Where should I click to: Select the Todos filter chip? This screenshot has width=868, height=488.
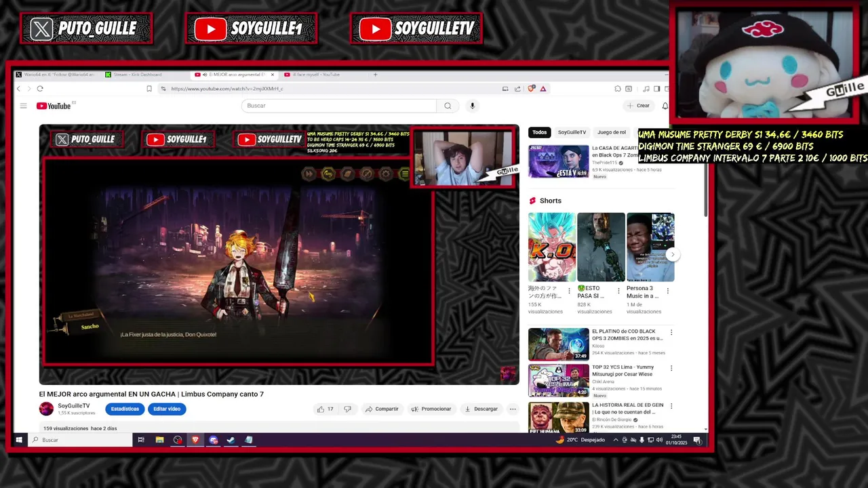(x=539, y=132)
